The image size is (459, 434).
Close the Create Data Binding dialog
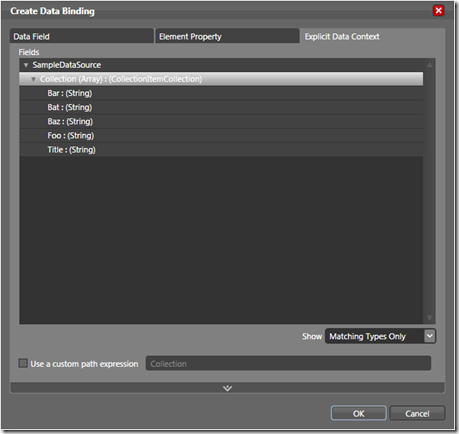pyautogui.click(x=438, y=11)
